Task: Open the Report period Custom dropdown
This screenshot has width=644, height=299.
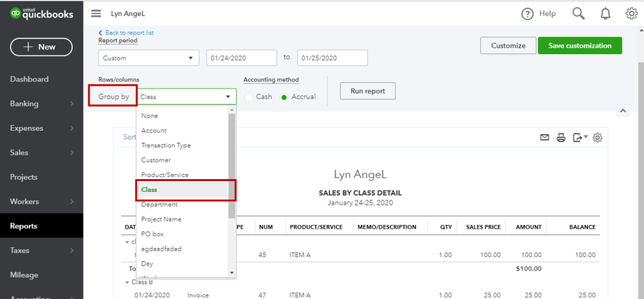Action: [x=149, y=58]
